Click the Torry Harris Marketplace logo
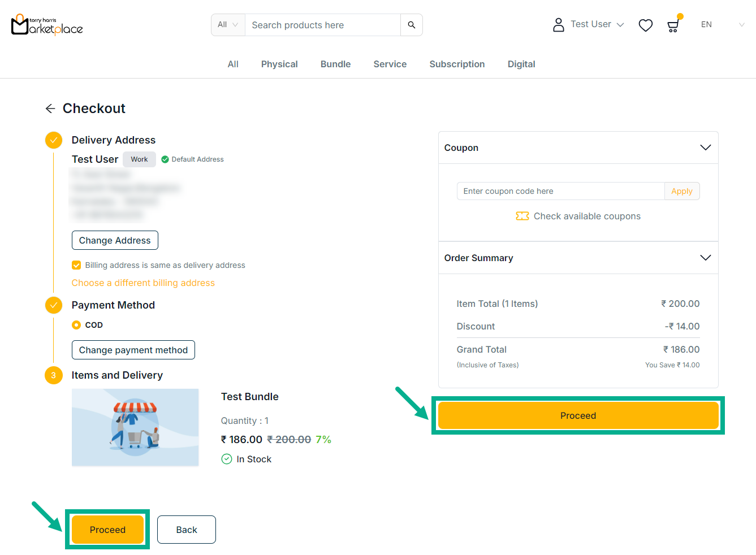756x555 pixels. tap(47, 25)
